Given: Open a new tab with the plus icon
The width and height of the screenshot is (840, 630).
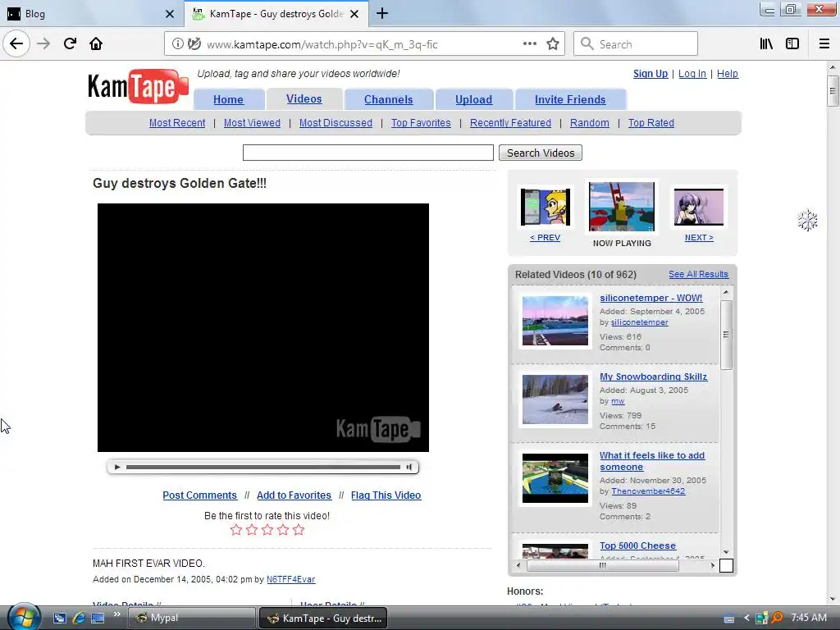Looking at the screenshot, I should pyautogui.click(x=382, y=13).
